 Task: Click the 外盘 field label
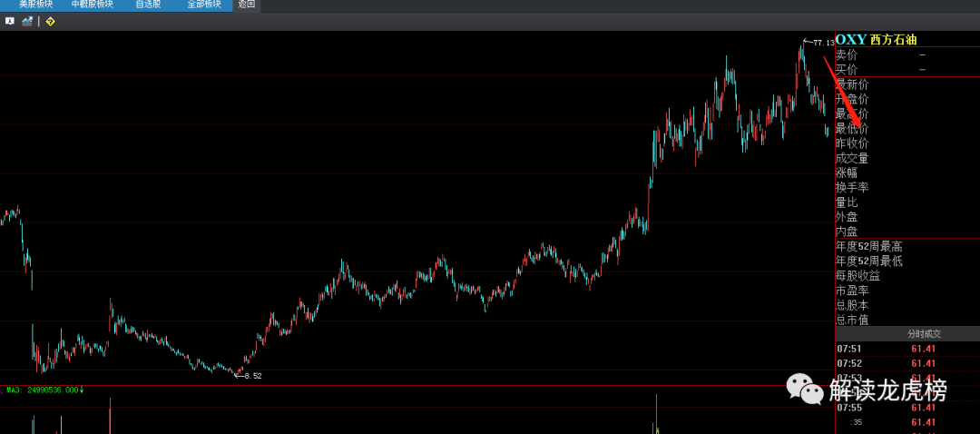[847, 217]
